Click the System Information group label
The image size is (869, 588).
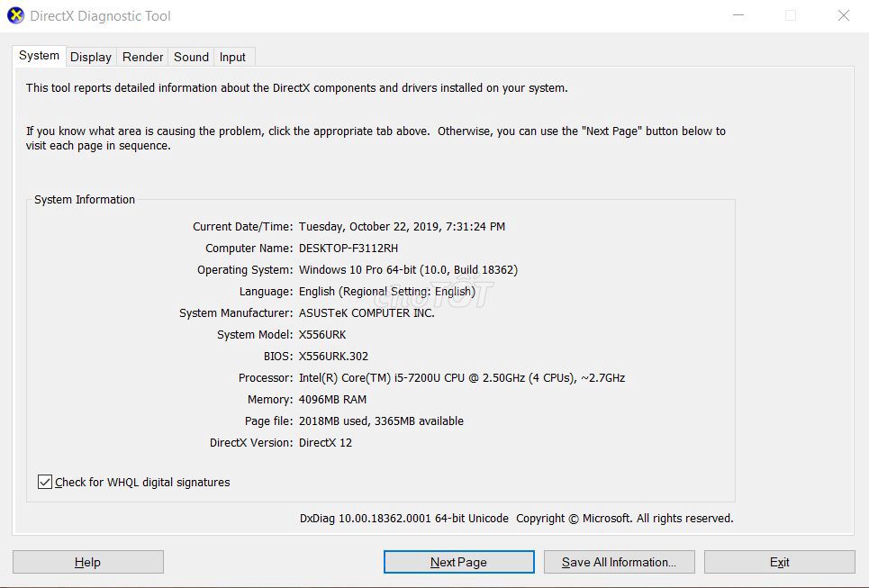[85, 200]
